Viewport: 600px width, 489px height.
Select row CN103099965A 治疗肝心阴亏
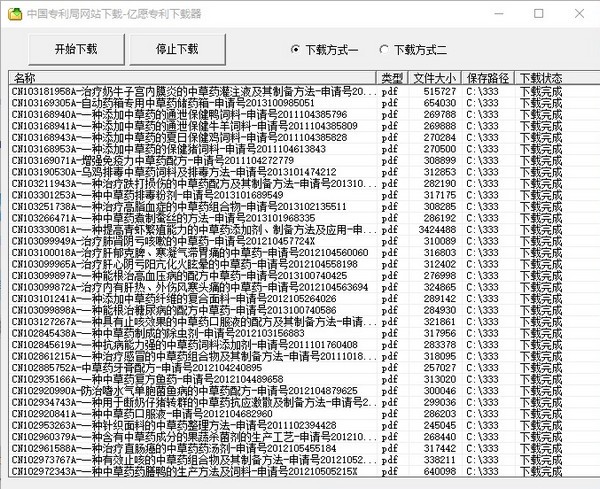point(304,264)
